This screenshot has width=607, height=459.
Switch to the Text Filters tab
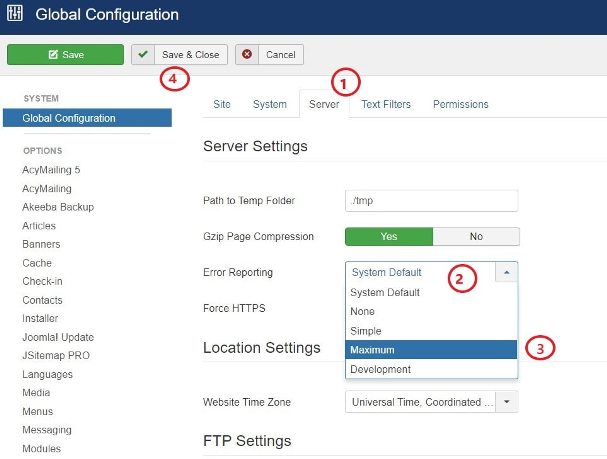385,104
